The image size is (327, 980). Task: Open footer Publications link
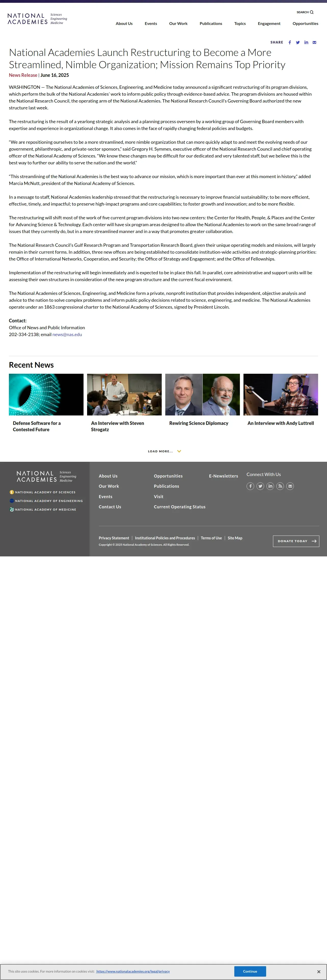pyautogui.click(x=166, y=486)
